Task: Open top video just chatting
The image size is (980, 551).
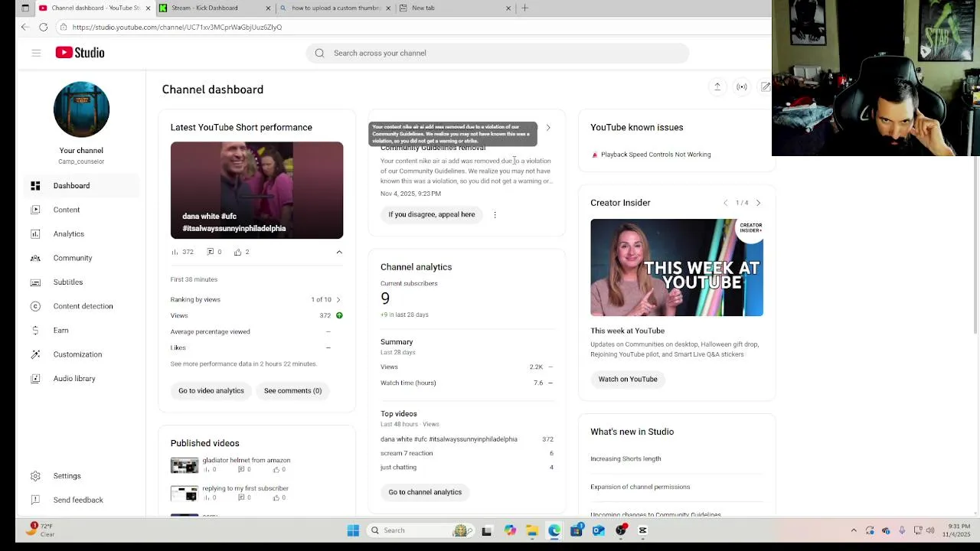Action: point(467,467)
